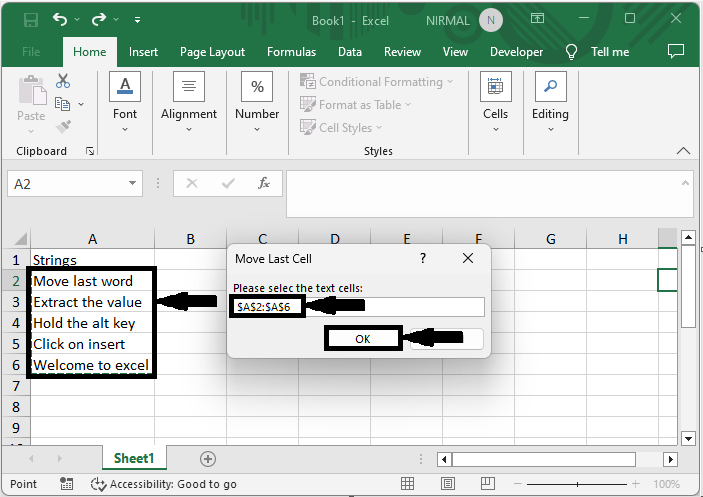Expand the Editing group
Viewport: 703px width, 497px height.
[x=550, y=103]
